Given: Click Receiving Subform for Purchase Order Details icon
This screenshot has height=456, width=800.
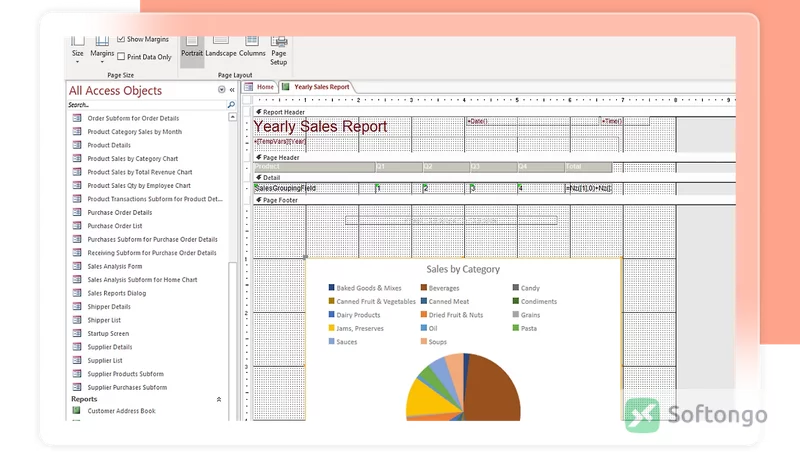Looking at the screenshot, I should coord(77,252).
